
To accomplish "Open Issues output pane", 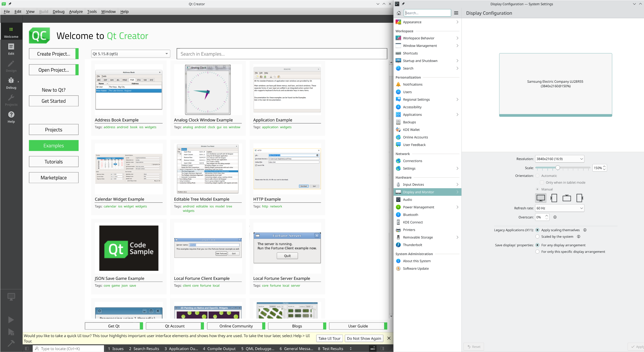I will point(116,348).
